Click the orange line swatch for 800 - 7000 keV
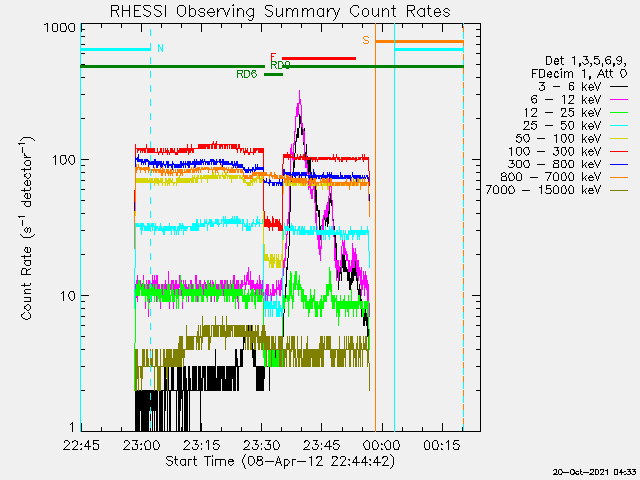The image size is (640, 480). pyautogui.click(x=619, y=177)
